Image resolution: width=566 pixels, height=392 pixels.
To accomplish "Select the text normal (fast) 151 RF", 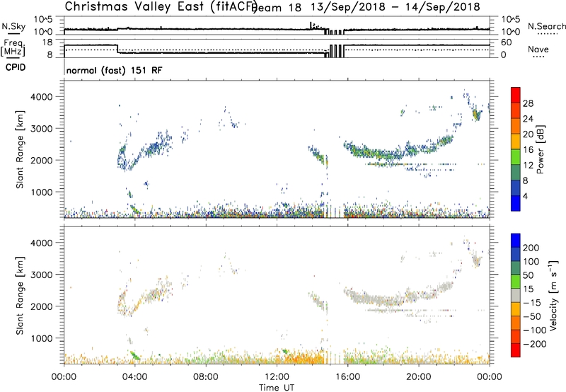I will coord(114,70).
